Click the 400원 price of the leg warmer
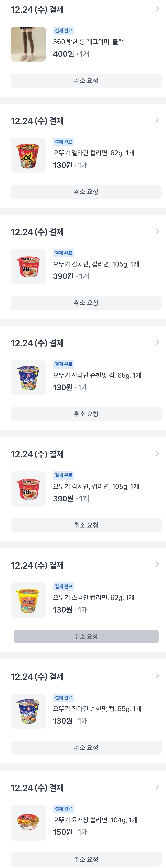166x868 pixels. click(63, 54)
